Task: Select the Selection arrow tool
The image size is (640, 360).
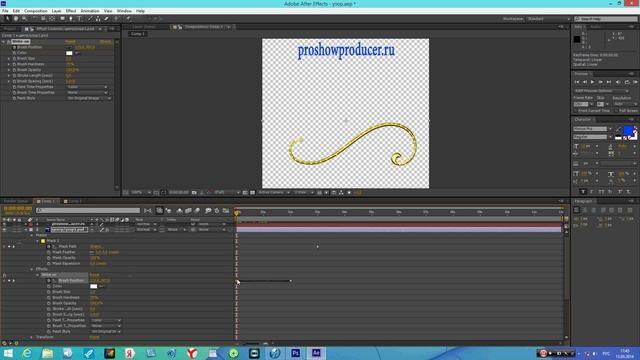Action: (7, 18)
